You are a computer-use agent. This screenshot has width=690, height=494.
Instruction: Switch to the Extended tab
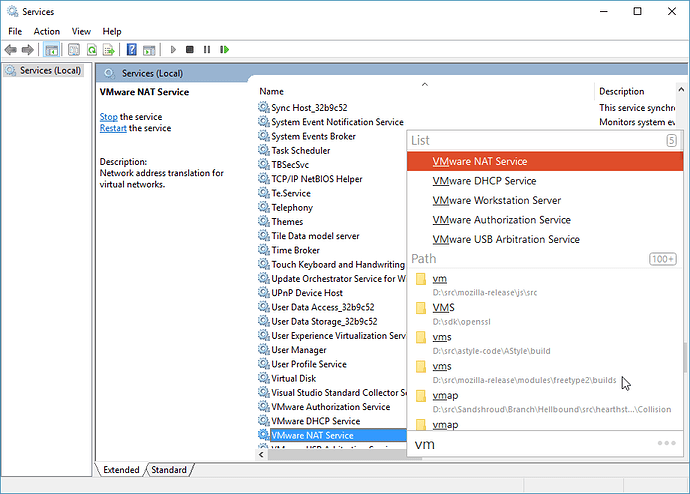click(121, 470)
